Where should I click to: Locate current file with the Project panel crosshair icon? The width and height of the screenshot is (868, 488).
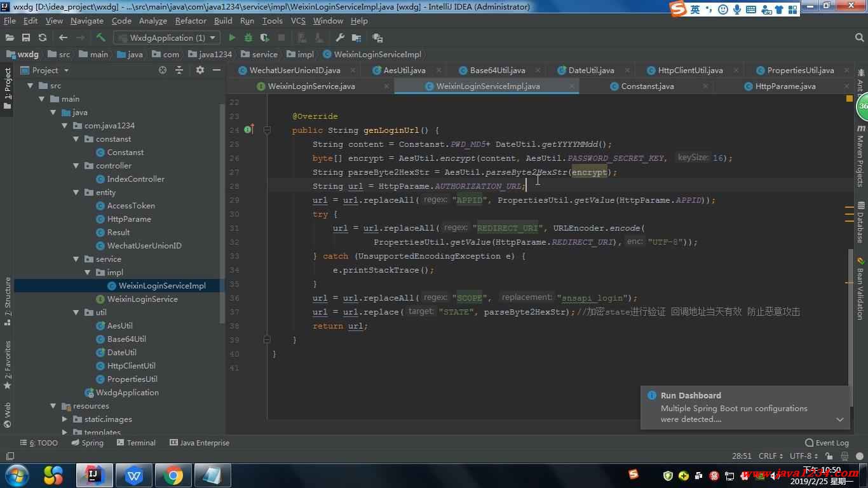(x=163, y=71)
